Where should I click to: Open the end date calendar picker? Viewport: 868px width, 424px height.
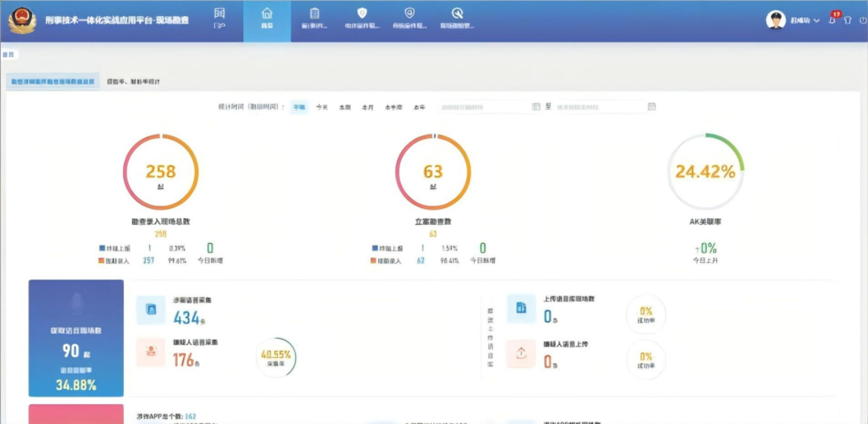tap(652, 107)
